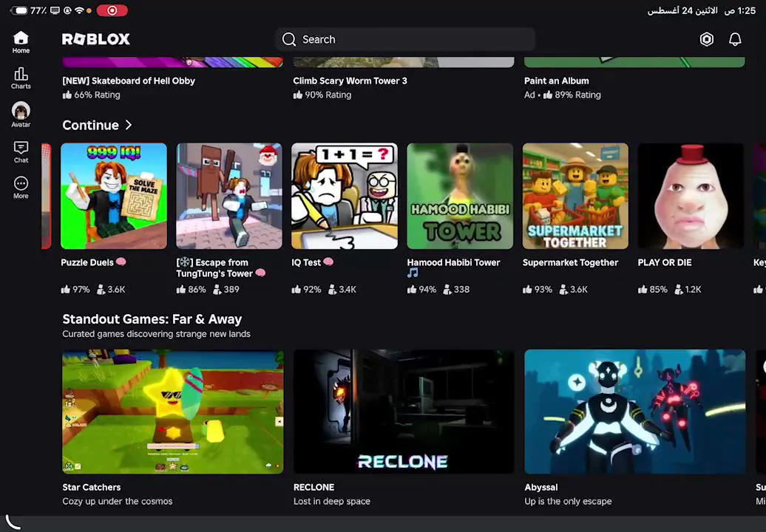Open Skateboard of Hell Obby title
Screen dimensions: 766x532
coord(129,81)
